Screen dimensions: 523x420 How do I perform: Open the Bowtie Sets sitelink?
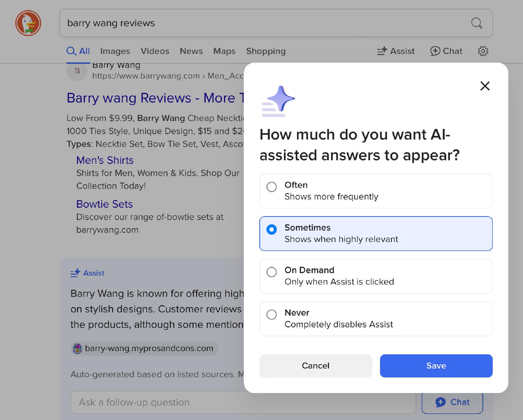click(104, 204)
